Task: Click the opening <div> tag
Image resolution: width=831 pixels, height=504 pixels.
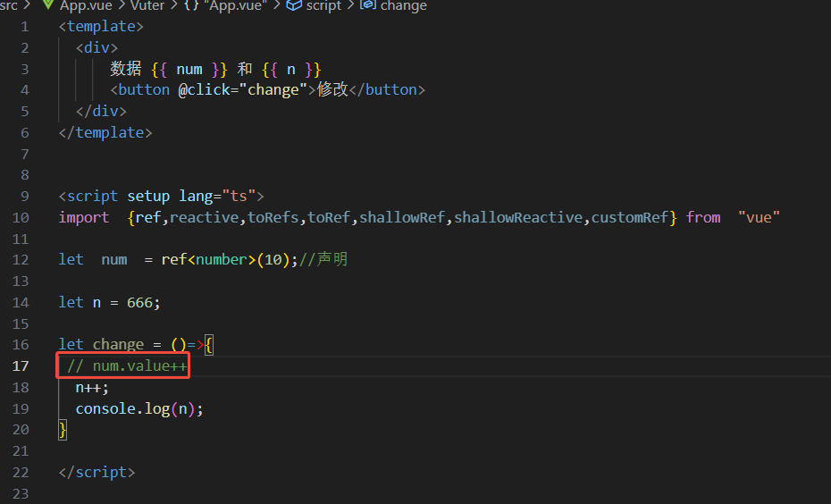Action: tap(97, 47)
